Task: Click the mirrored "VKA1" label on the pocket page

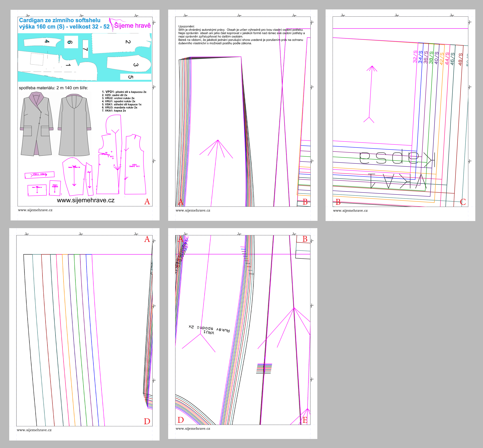Action: 397,181
